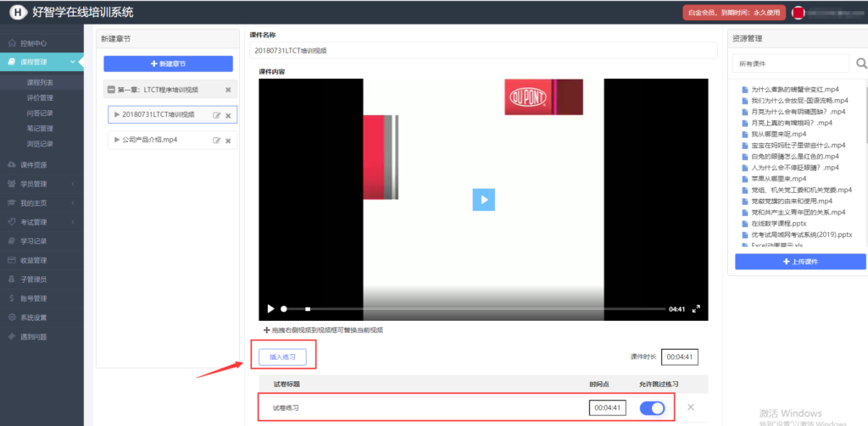Click file 月亮为什么会有阴晴圆缺？.mp4
This screenshot has height=426, width=868.
pos(798,112)
